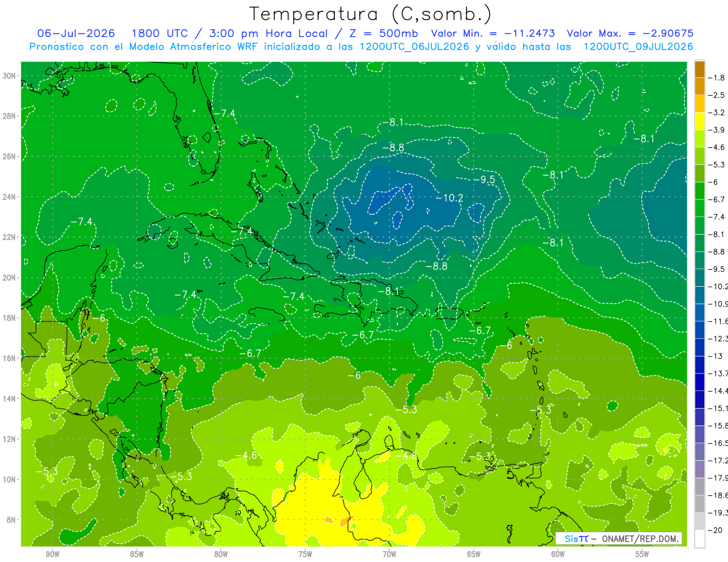Click the Puerto Rico island outline
728x562 pixels.
coord(451,313)
